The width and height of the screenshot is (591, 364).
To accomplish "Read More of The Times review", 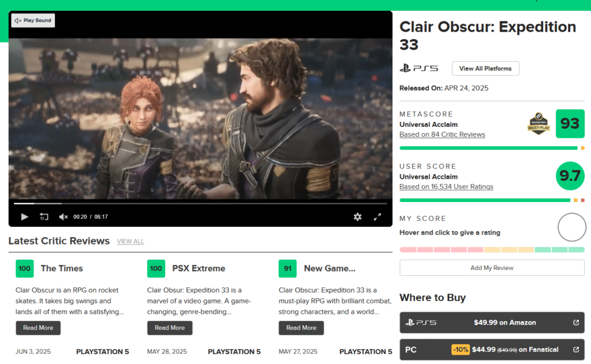I will [x=38, y=328].
